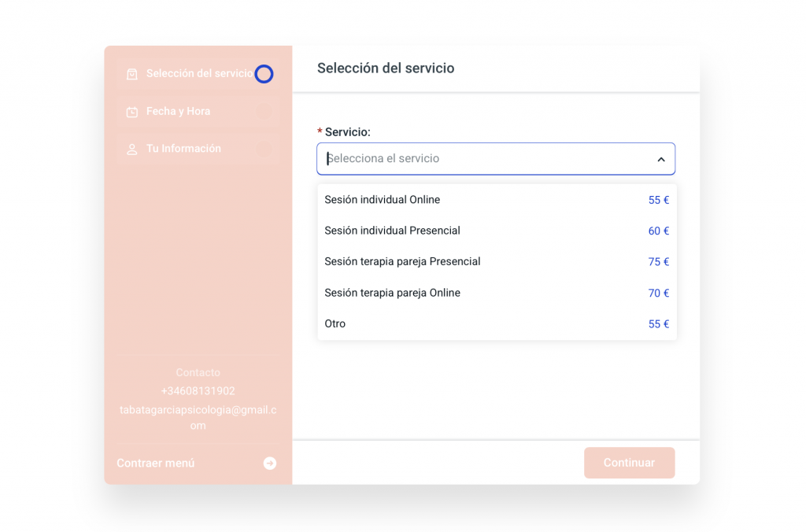Open the Fecha y Hora step
This screenshot has height=532, width=806.
(x=178, y=112)
